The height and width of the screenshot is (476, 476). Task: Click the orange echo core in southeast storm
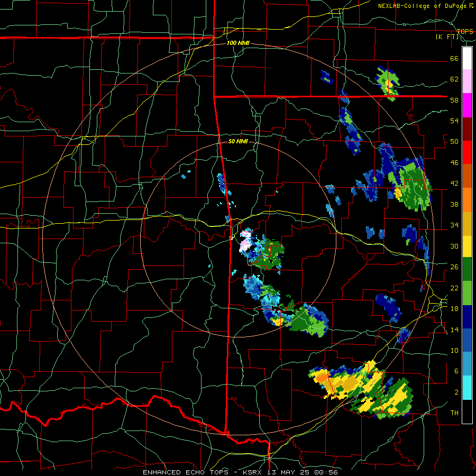[x=322, y=378]
